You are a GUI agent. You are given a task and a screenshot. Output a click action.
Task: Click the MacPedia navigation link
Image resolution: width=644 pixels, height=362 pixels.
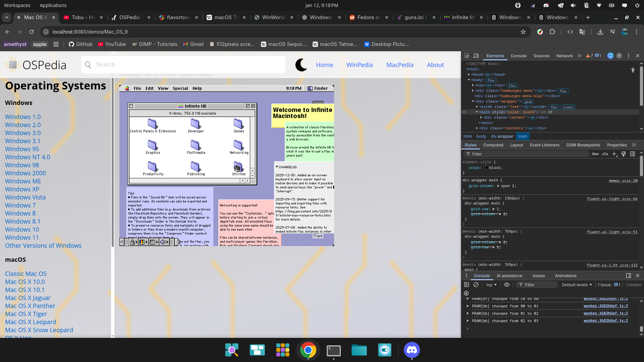(400, 65)
